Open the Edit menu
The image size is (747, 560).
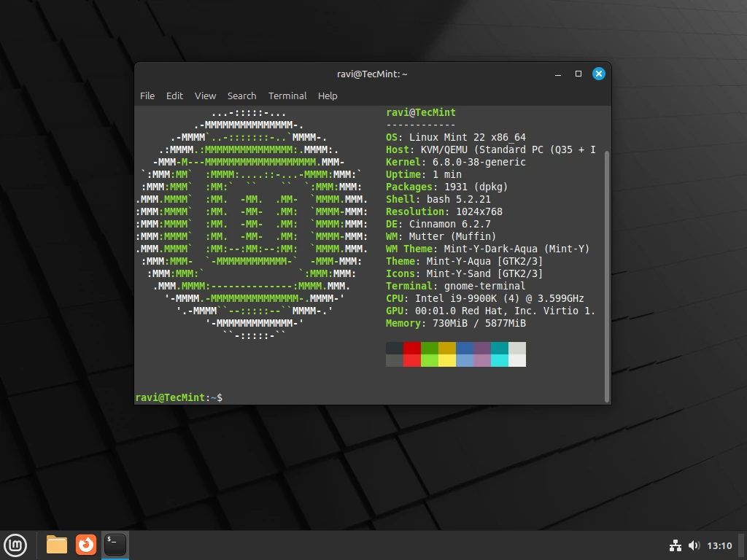[174, 96]
